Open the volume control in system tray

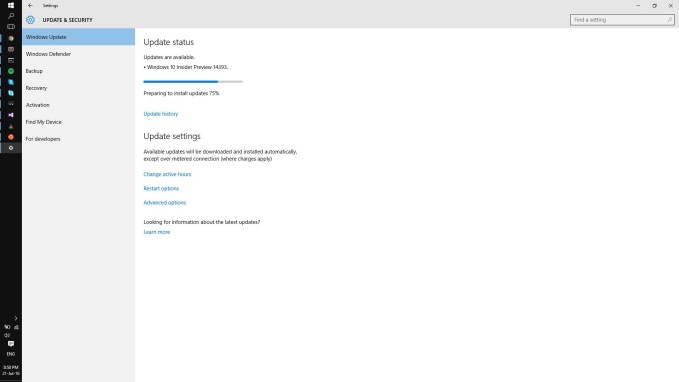click(7, 335)
